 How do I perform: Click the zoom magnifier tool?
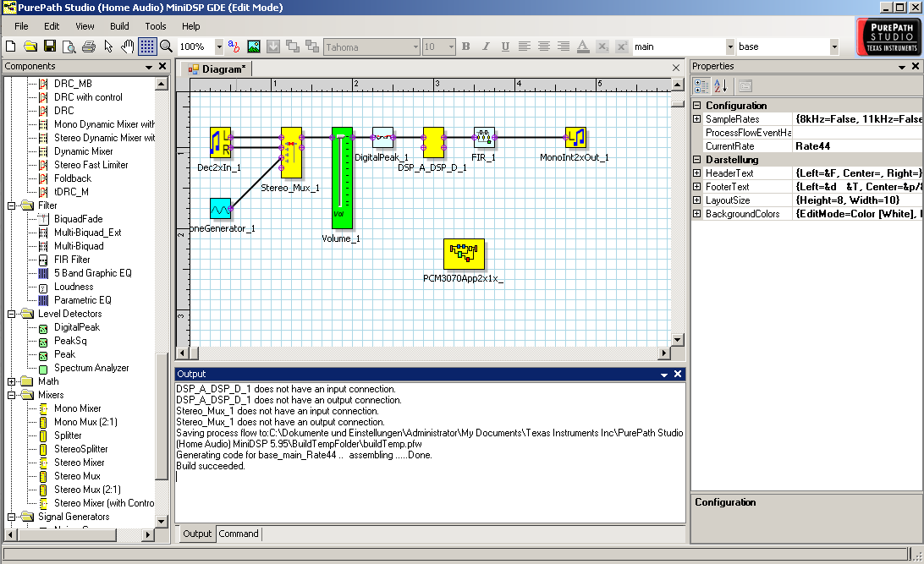coord(166,47)
